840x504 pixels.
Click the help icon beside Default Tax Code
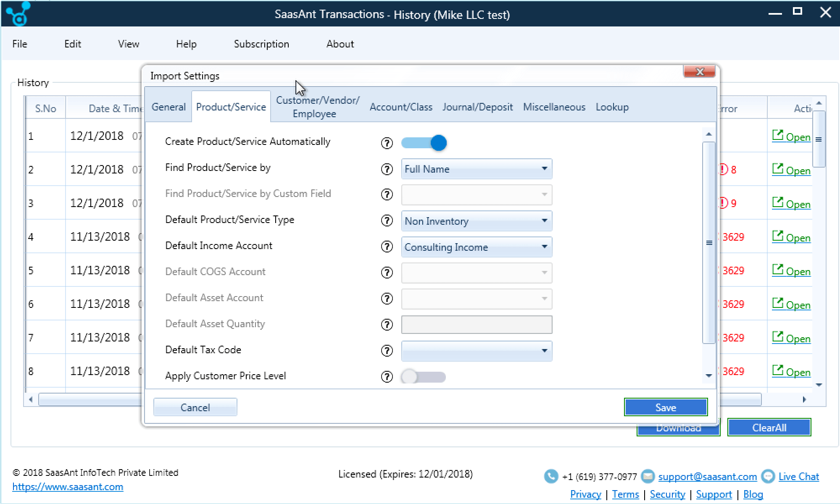(387, 351)
